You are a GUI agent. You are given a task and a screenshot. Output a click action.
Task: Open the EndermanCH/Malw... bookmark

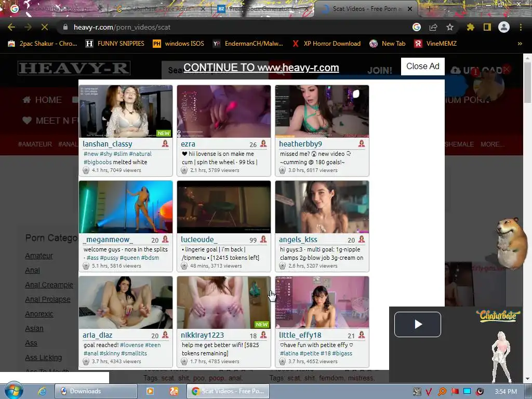pyautogui.click(x=248, y=44)
